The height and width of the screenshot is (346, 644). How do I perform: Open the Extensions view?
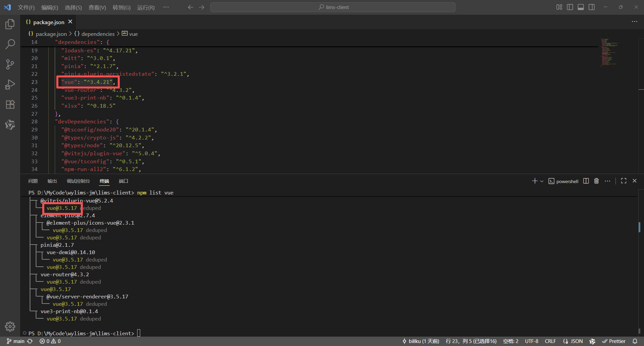coord(10,104)
